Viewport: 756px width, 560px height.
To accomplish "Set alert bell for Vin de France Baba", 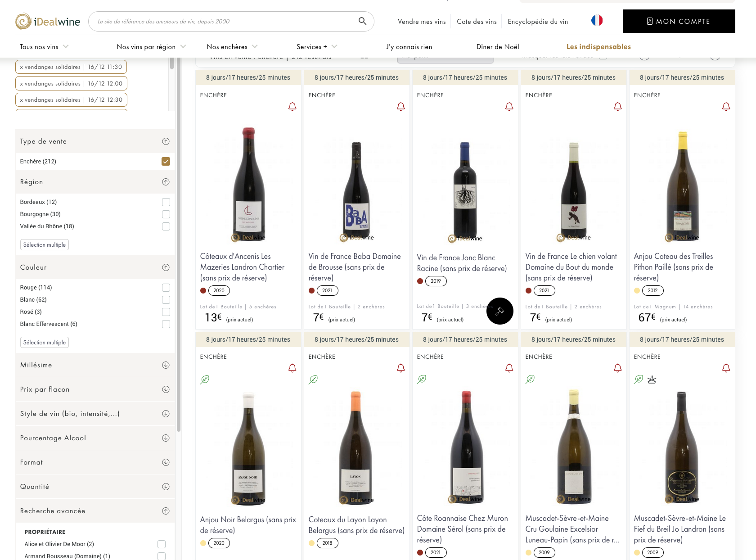I will 401,107.
